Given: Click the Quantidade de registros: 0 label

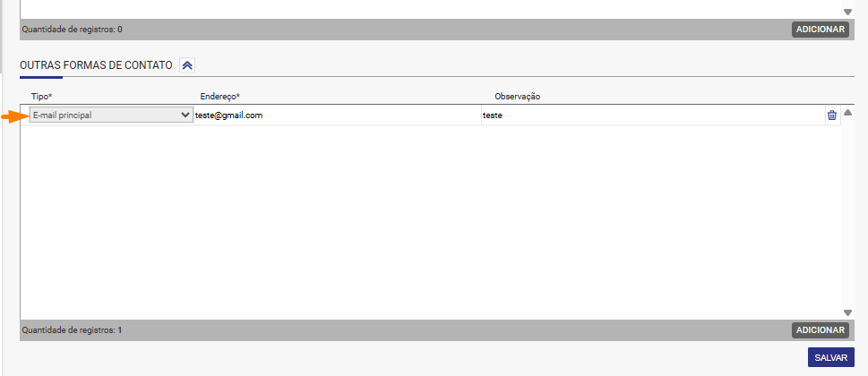Looking at the screenshot, I should pos(72,30).
